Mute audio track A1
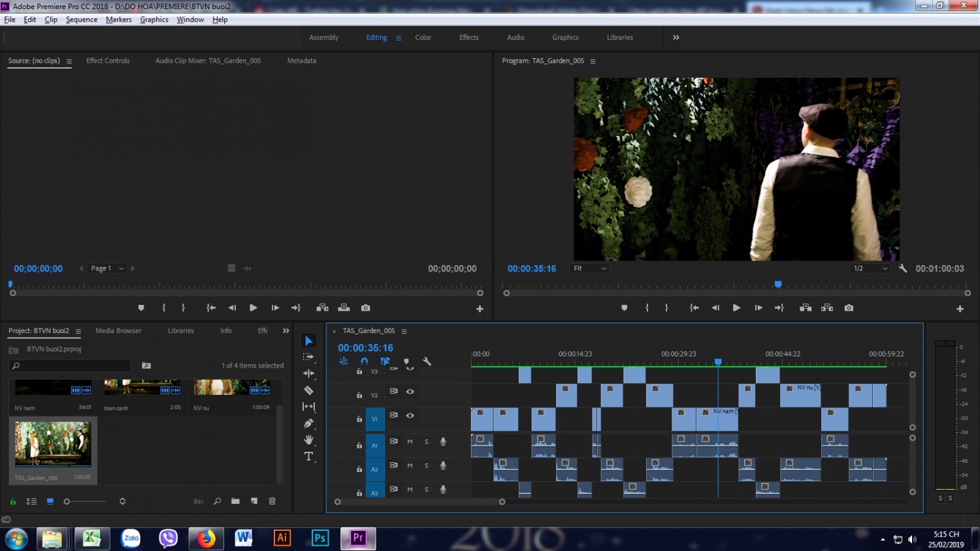Viewport: 980px width, 551px height. click(410, 442)
